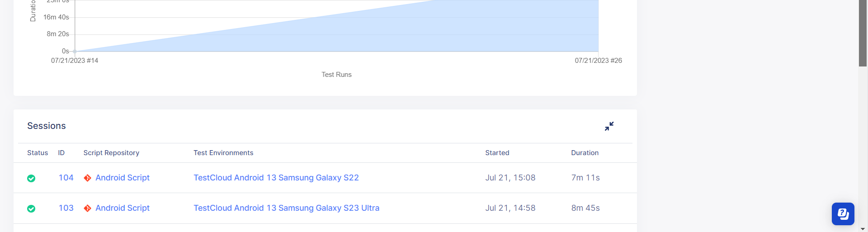The height and width of the screenshot is (232, 868).
Task: Click the chart data point at 07/21/2023 #14
Action: point(75,52)
